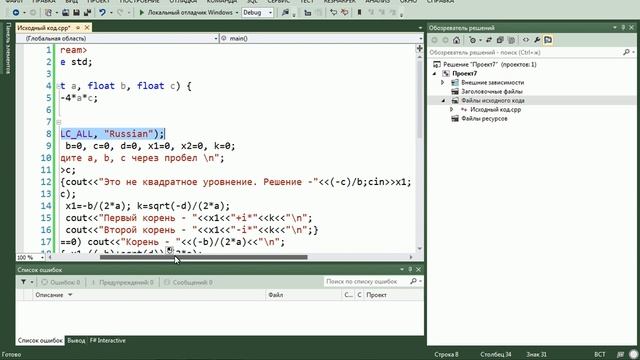Switch to the Список ошибок bottom tab
Image resolution: width=640 pixels, height=360 pixels.
pos(40,340)
